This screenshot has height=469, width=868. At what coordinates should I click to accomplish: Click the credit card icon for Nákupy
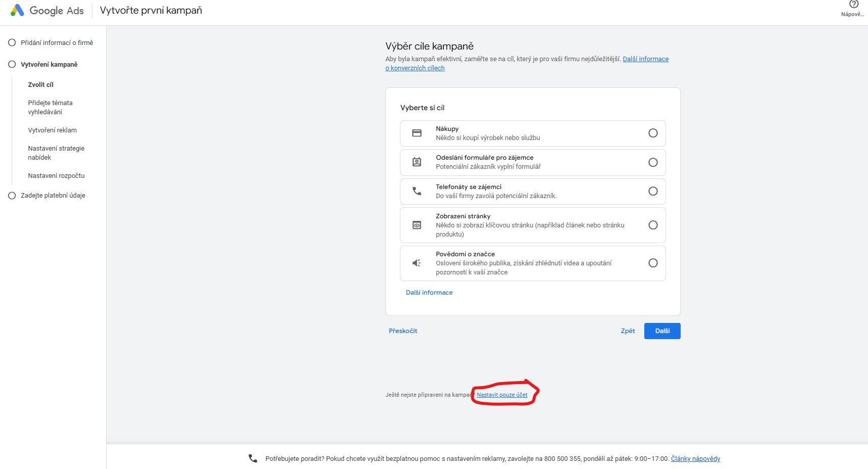pyautogui.click(x=417, y=133)
